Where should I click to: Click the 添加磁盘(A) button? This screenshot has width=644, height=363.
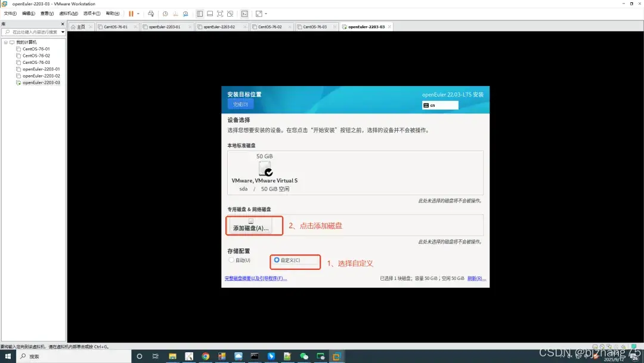[253, 226]
